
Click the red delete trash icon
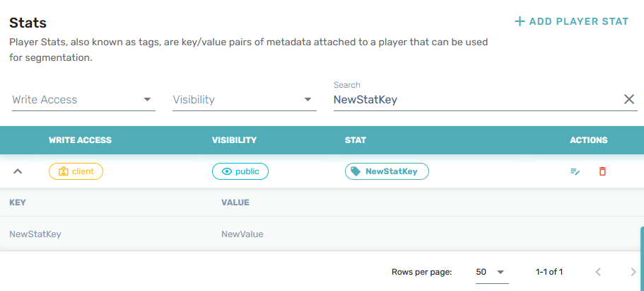click(602, 171)
